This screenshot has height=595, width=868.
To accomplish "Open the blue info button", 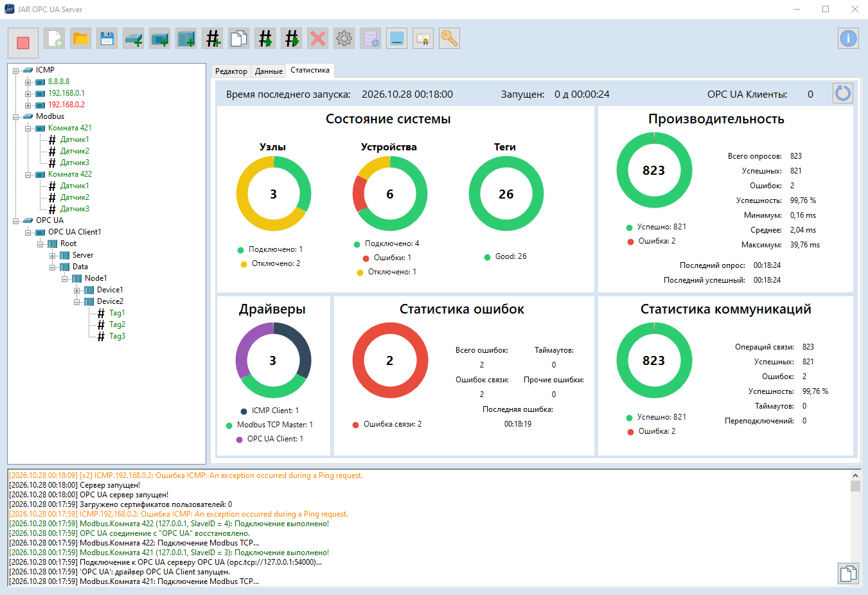I will (848, 39).
